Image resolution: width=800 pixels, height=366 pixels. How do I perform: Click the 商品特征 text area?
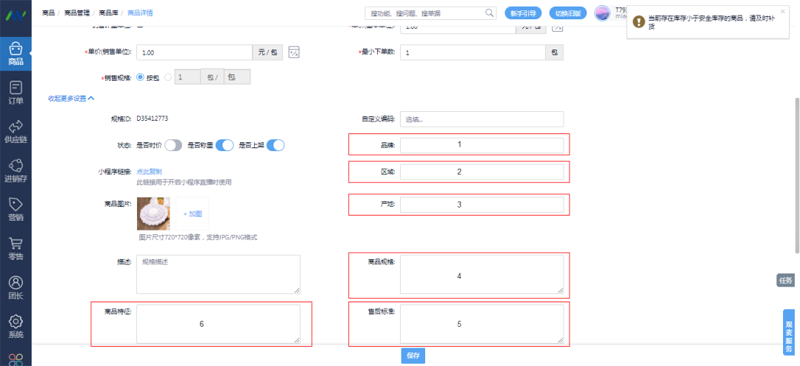(218, 324)
